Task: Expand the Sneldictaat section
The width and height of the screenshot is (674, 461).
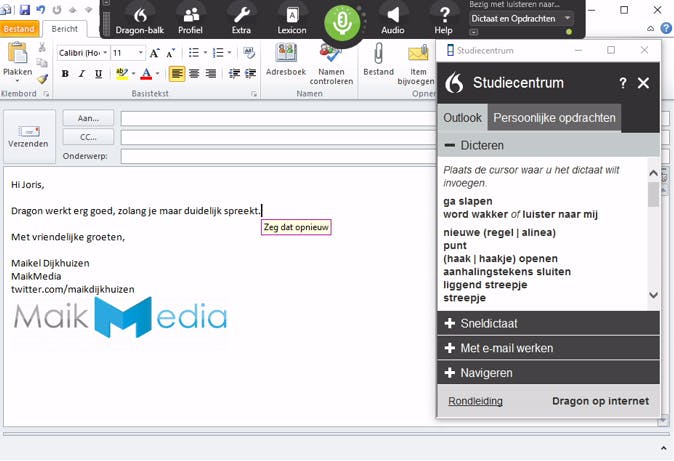Action: point(548,323)
